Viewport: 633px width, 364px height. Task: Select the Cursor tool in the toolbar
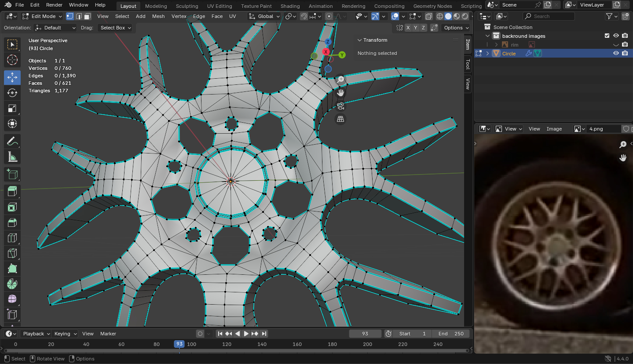tap(12, 60)
